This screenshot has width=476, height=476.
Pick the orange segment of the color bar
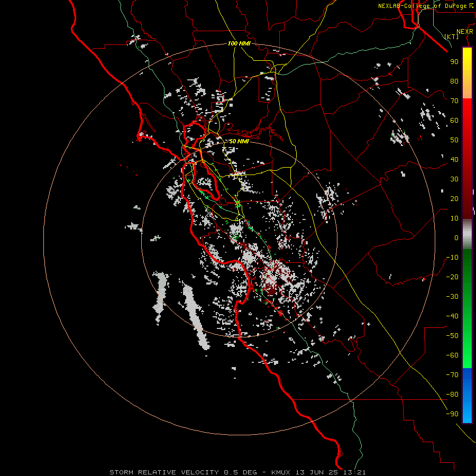click(467, 88)
